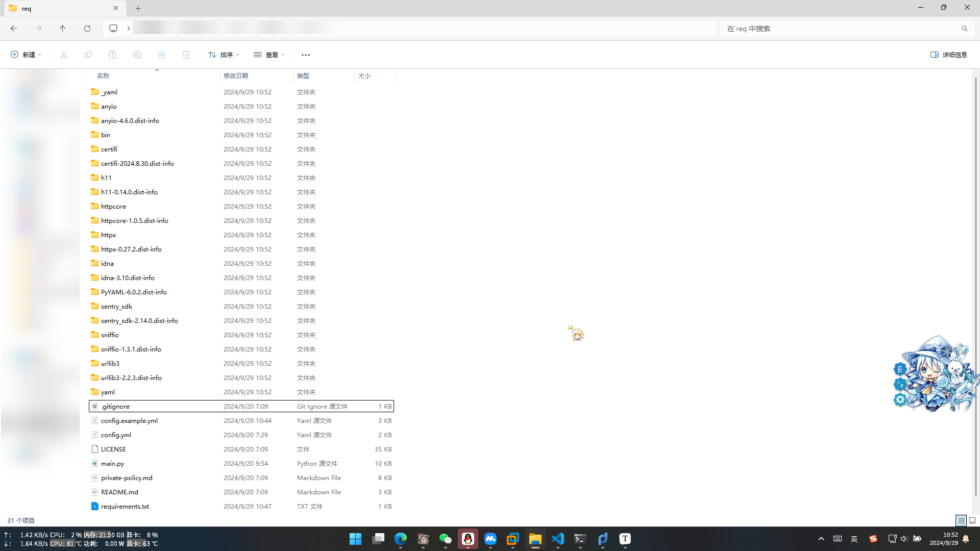Open the three-dot more options menu
Viewport: 980px width, 551px height.
(306, 55)
